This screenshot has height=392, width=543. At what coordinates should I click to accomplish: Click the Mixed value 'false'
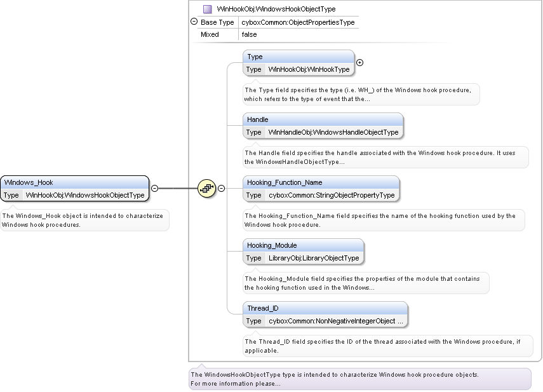pos(250,35)
